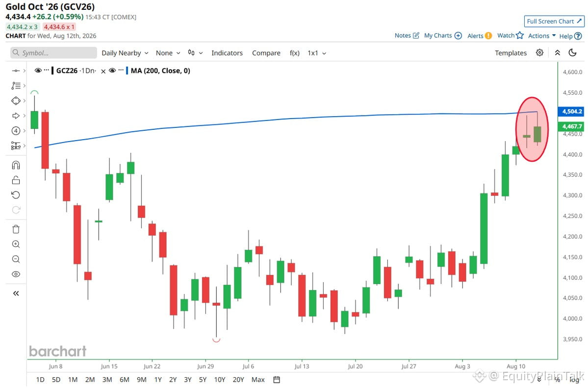Add to My Charts
The width and height of the screenshot is (588, 388).
443,36
